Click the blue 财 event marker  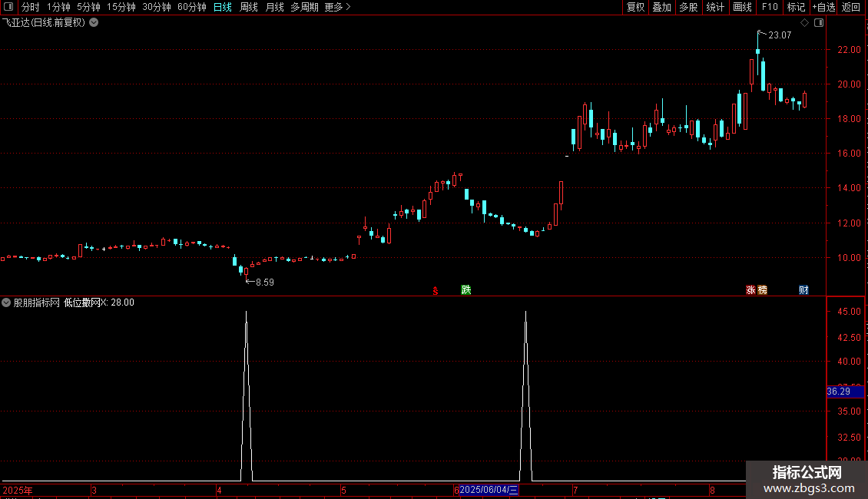pyautogui.click(x=803, y=290)
